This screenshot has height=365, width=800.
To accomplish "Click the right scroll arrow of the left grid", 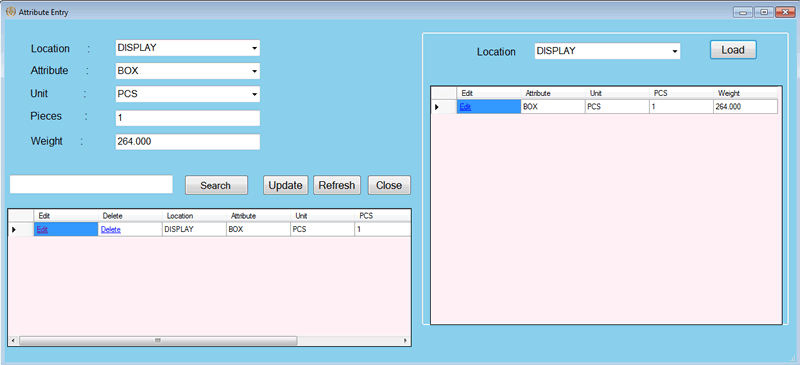I will [x=405, y=340].
